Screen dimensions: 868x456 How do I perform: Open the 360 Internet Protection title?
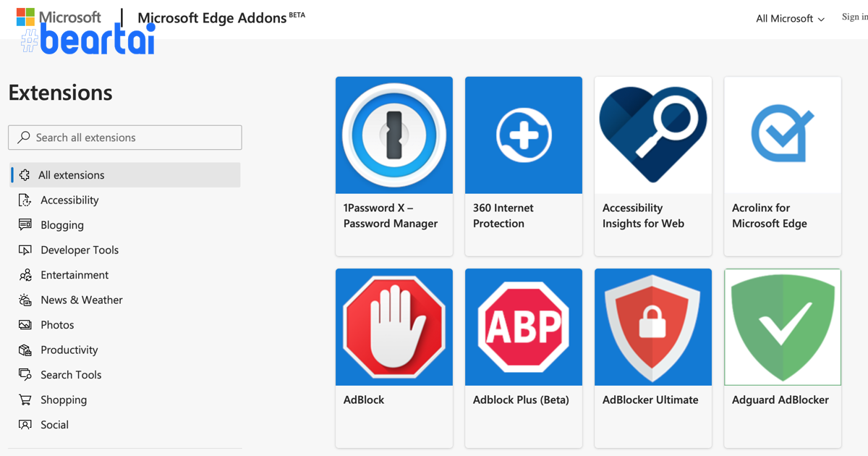click(x=503, y=216)
